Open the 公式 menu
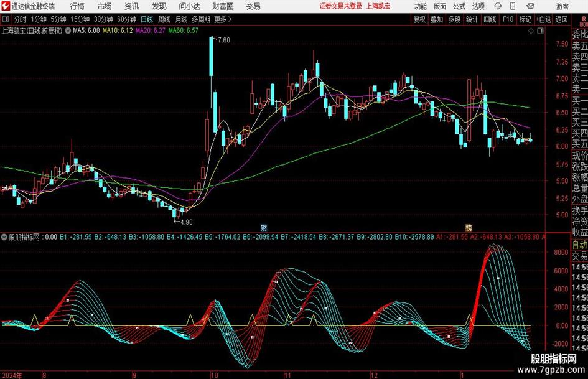 tap(459, 6)
